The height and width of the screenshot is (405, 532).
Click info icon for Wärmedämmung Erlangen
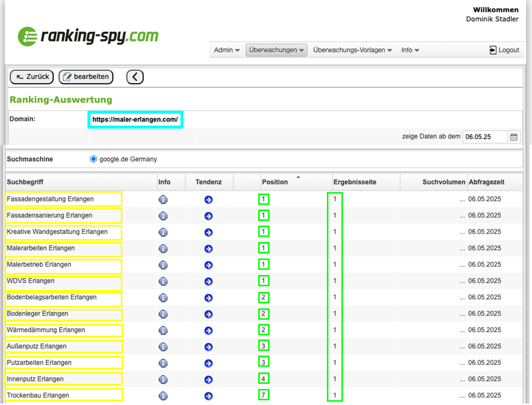[163, 331]
